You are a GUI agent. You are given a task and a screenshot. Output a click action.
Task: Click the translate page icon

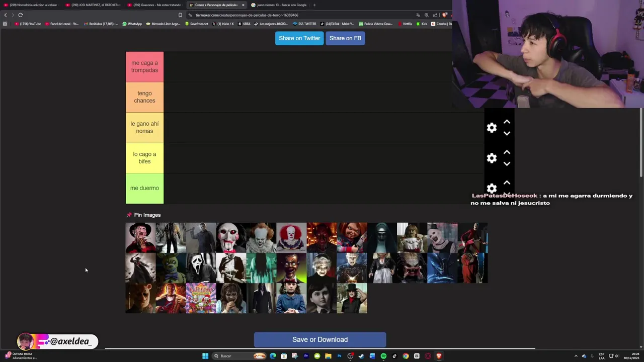418,15
